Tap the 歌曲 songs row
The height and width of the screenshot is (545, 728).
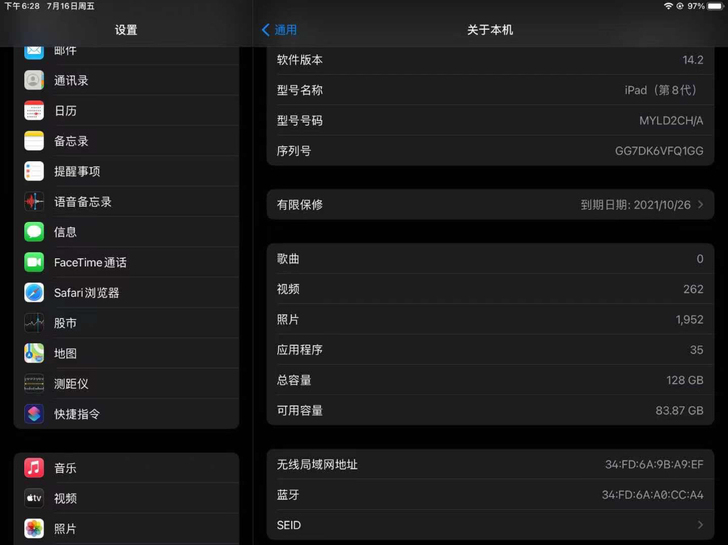coord(490,259)
